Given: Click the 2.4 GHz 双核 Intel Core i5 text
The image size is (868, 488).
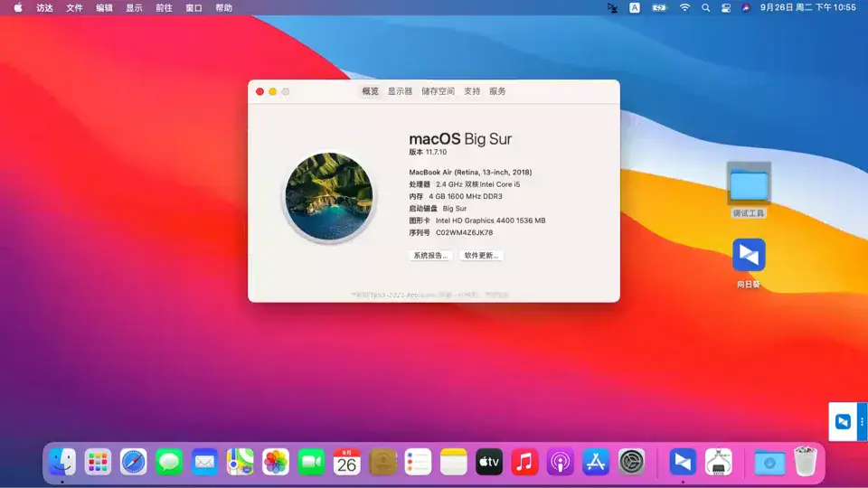Looking at the screenshot, I should [477, 184].
